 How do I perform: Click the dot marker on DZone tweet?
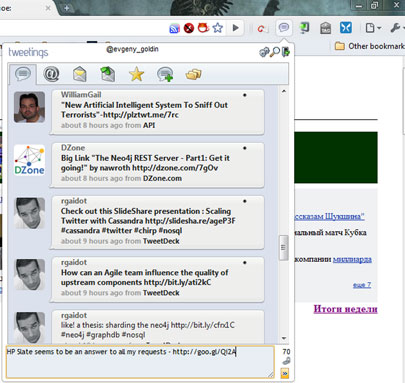245,148
